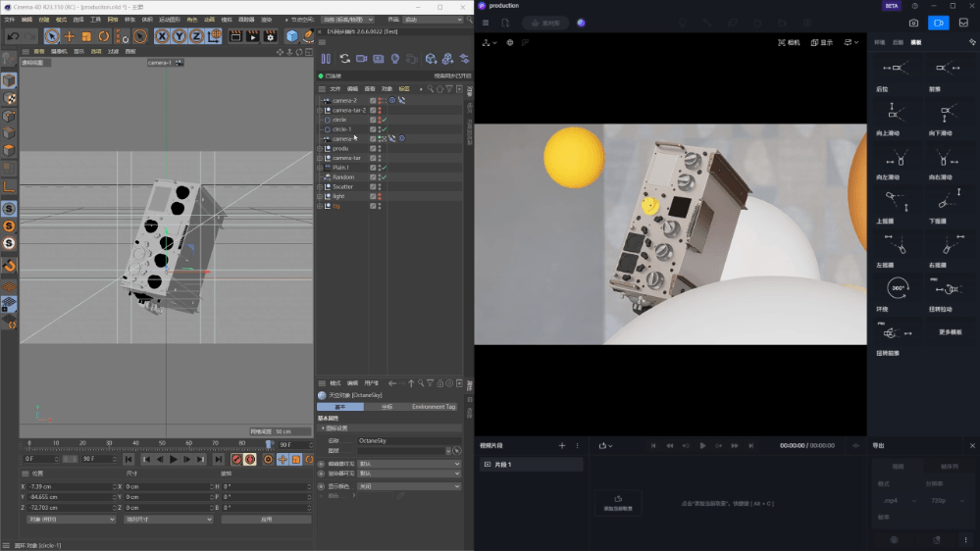This screenshot has height=551, width=980.
Task: Click the pause icon in D5 sync panel
Action: [326, 59]
